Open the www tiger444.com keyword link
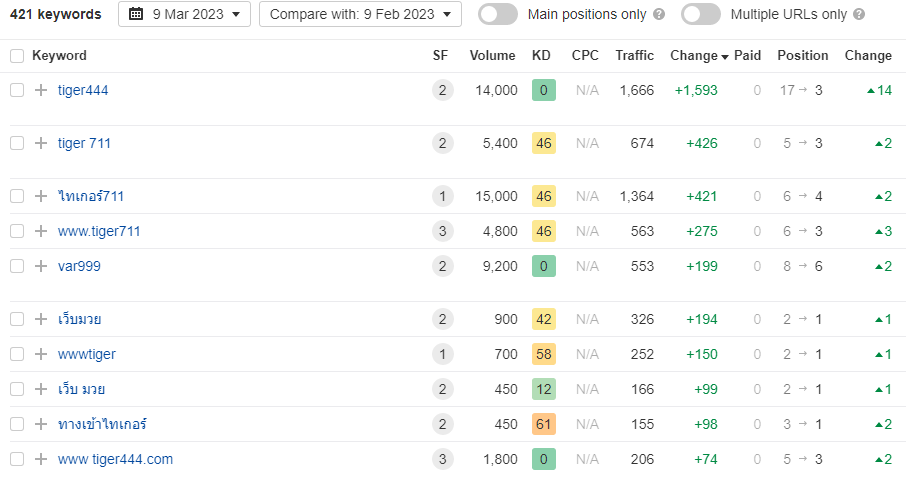The width and height of the screenshot is (906, 484). tap(115, 459)
